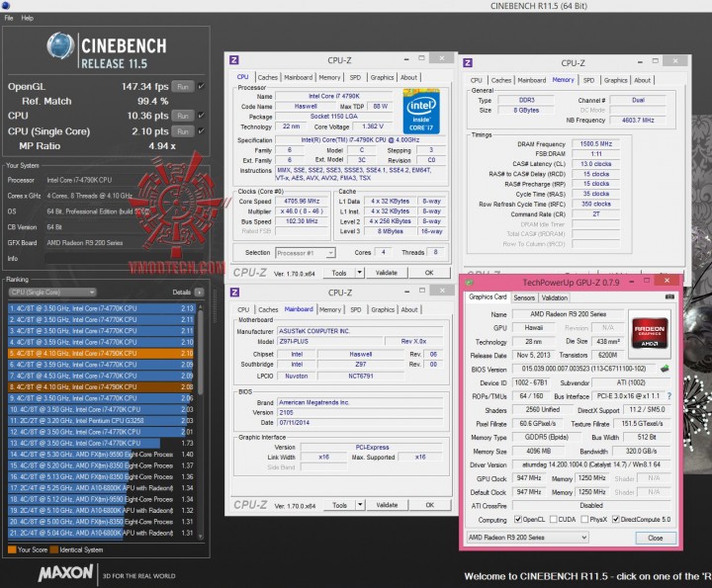Open Mainboard tab in CPU-Z Memory window

click(532, 80)
